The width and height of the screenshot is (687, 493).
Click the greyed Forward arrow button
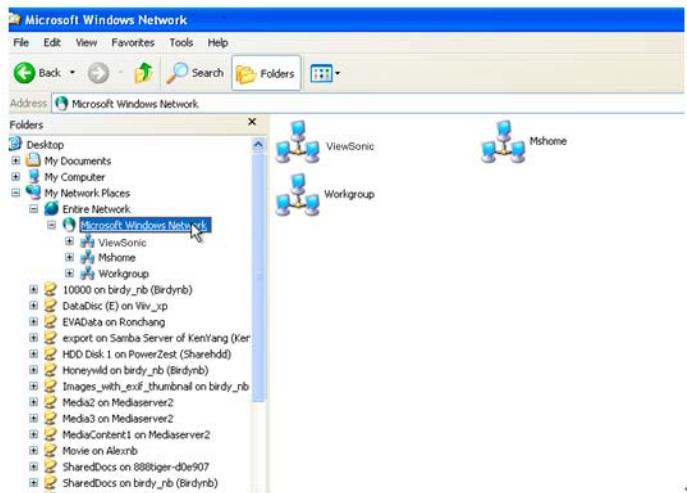98,73
